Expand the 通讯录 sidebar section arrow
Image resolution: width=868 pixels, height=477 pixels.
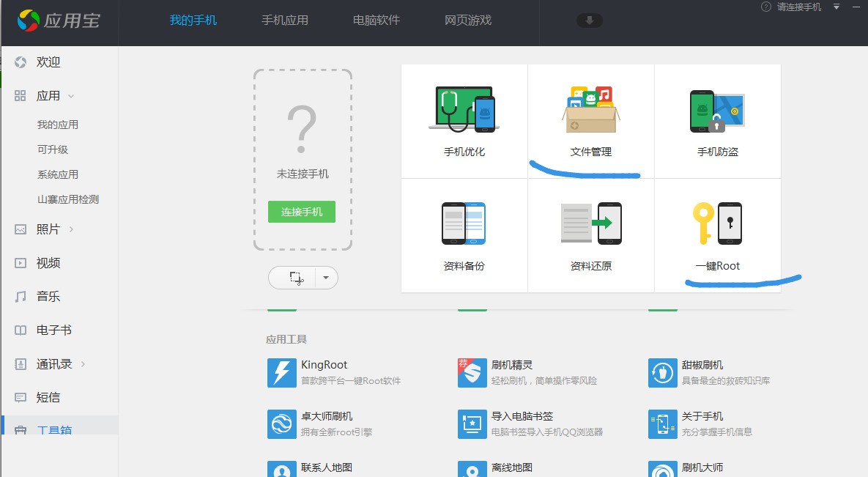point(83,364)
